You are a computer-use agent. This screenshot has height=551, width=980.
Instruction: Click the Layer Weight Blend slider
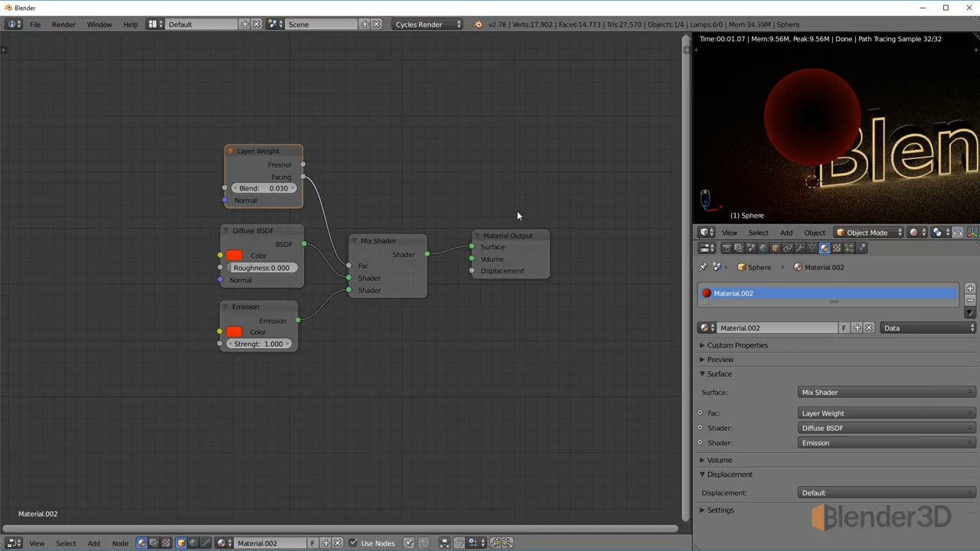click(x=263, y=188)
